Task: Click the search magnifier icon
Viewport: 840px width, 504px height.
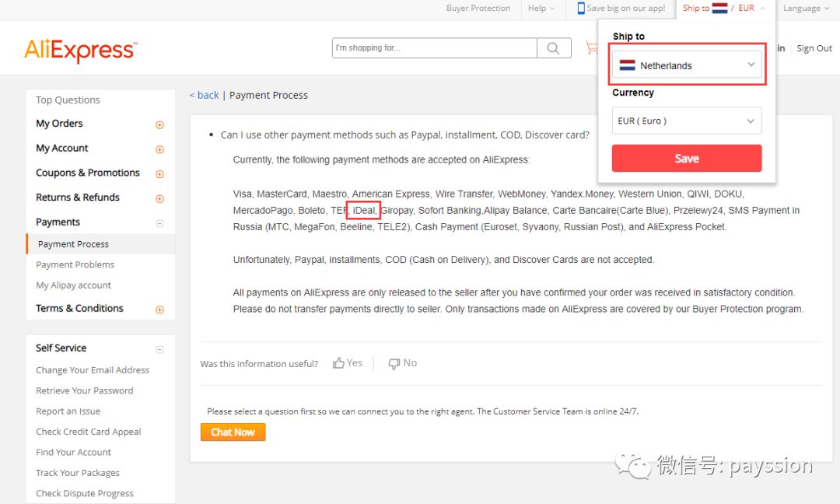Action: [x=554, y=48]
